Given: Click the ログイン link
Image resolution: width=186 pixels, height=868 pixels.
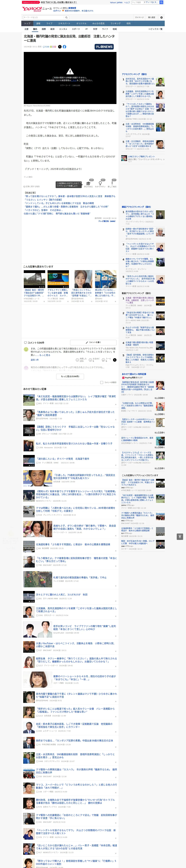Looking at the screenshot, I should (x=57, y=11).
